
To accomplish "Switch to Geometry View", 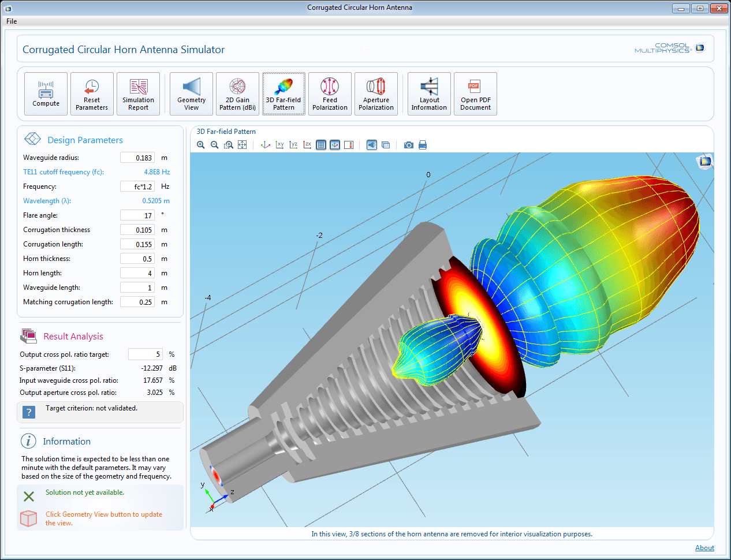I will [x=191, y=94].
